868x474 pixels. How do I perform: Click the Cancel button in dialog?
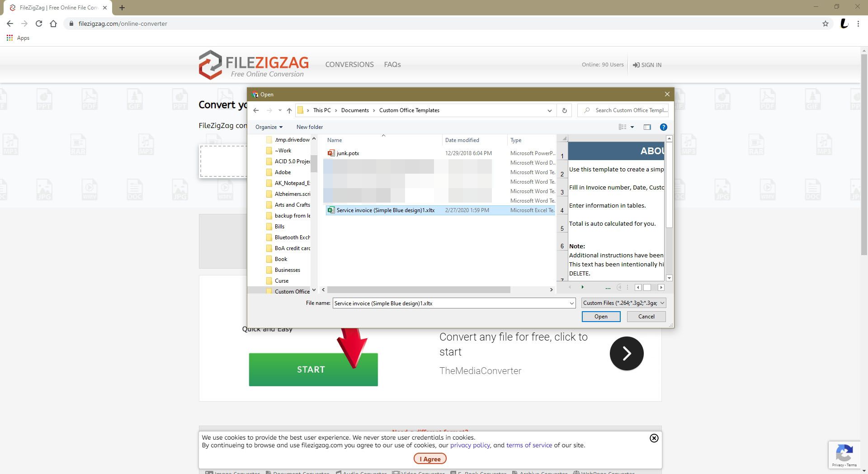tap(646, 317)
